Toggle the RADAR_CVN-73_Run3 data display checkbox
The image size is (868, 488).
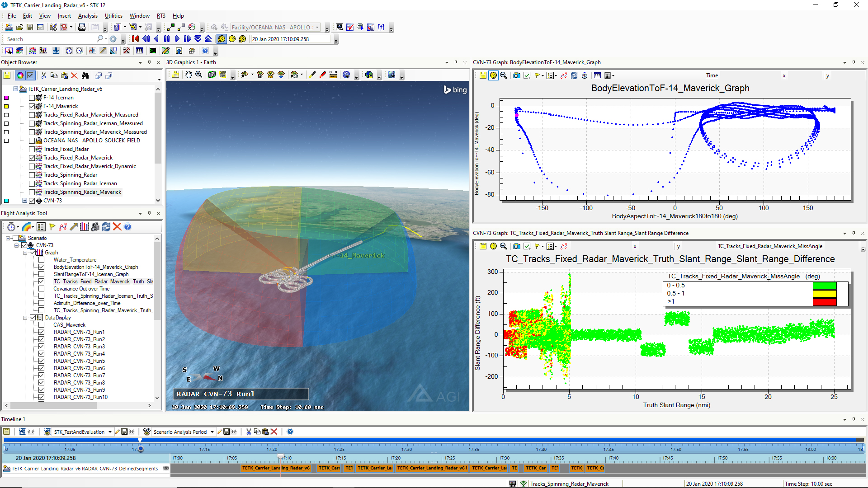(42, 347)
